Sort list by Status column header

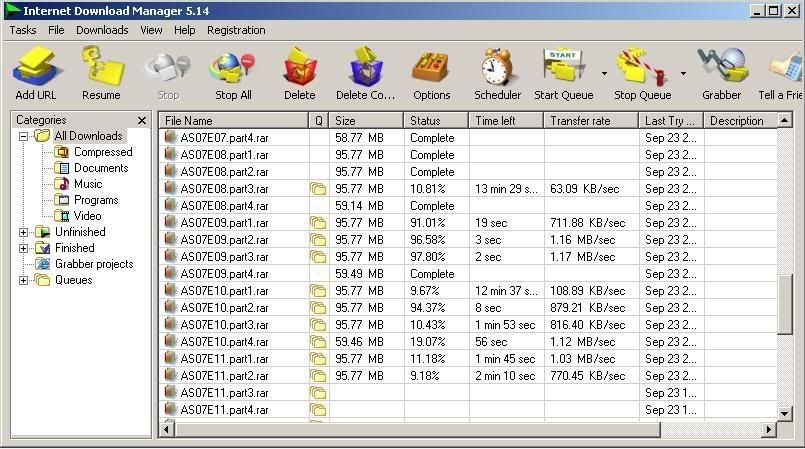[x=435, y=121]
